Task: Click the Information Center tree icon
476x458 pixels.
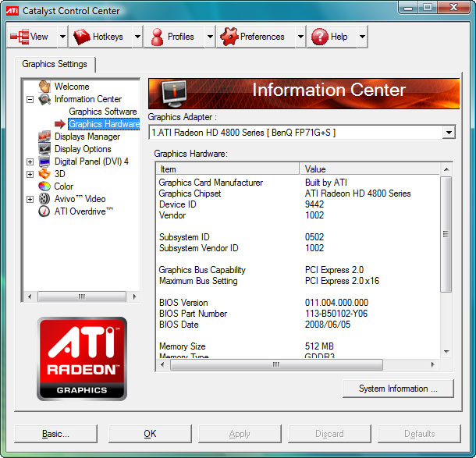Action: 44,99
